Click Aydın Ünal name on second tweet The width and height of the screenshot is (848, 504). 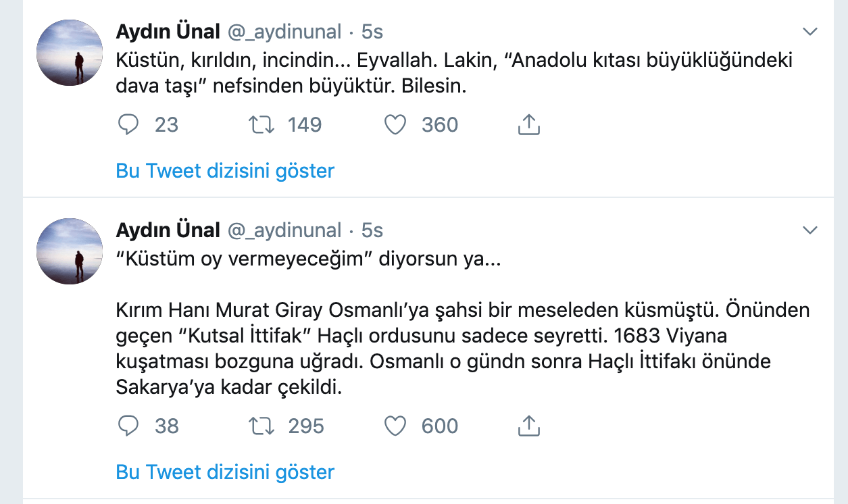pos(168,231)
